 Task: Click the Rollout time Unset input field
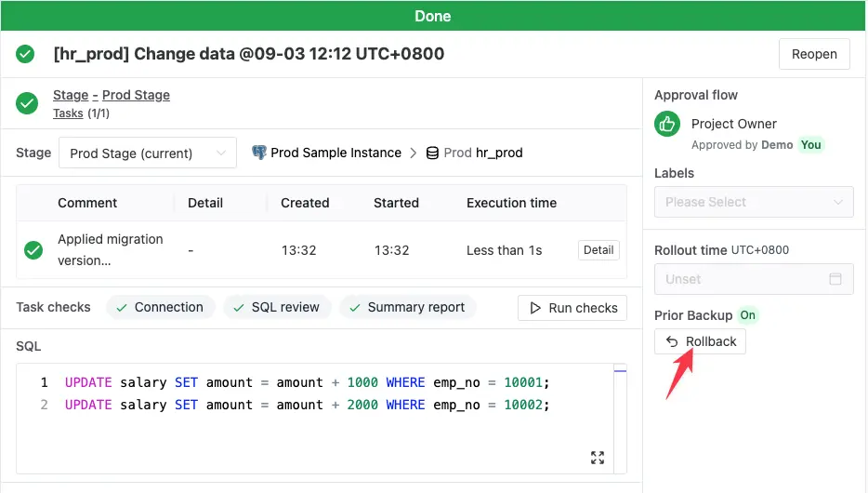[x=743, y=279]
